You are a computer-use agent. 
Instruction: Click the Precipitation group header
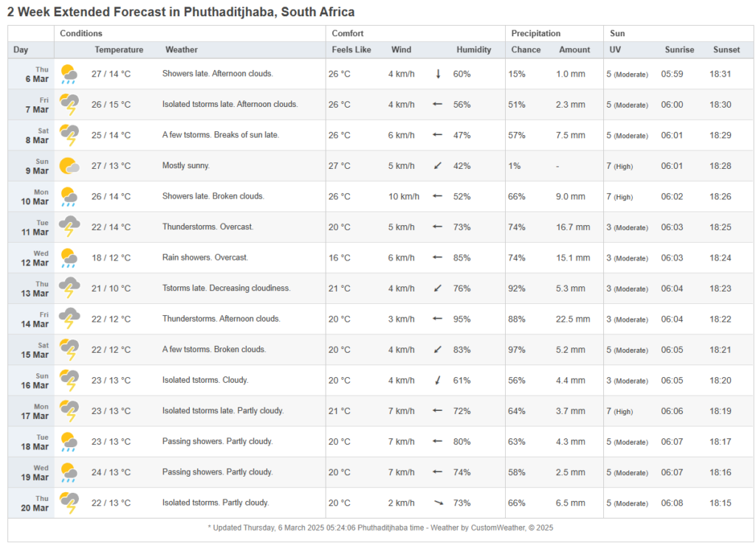click(536, 33)
